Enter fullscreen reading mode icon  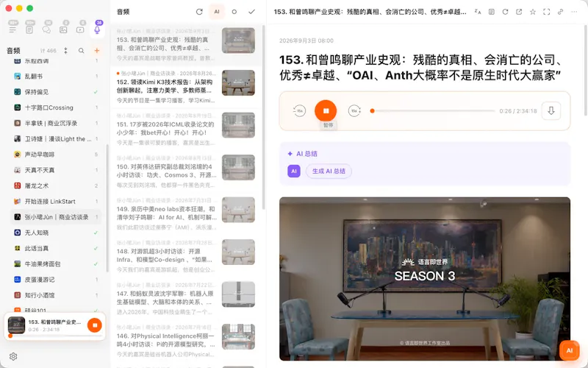(x=546, y=12)
